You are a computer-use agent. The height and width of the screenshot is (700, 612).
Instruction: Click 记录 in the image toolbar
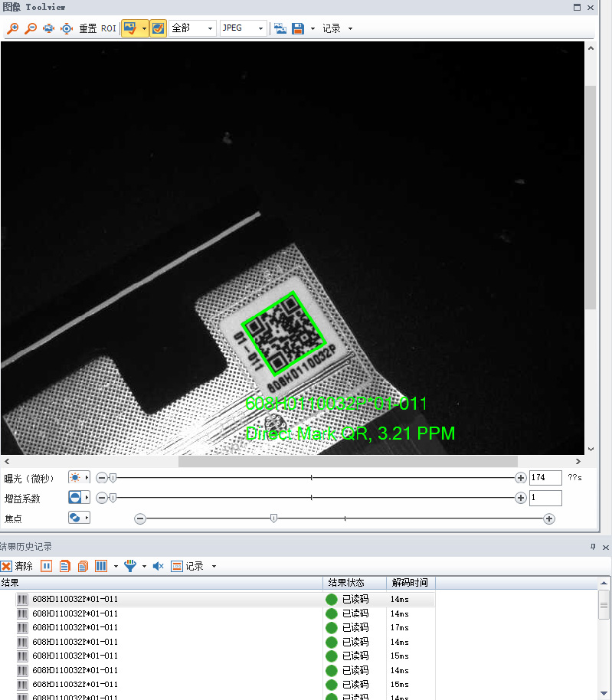[332, 28]
